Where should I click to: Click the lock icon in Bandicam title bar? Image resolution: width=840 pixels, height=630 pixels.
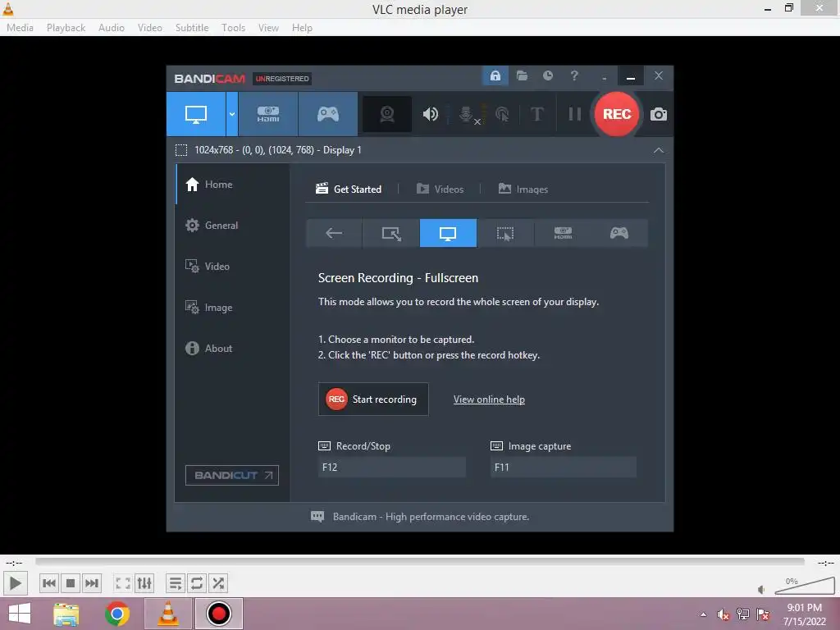pos(495,75)
